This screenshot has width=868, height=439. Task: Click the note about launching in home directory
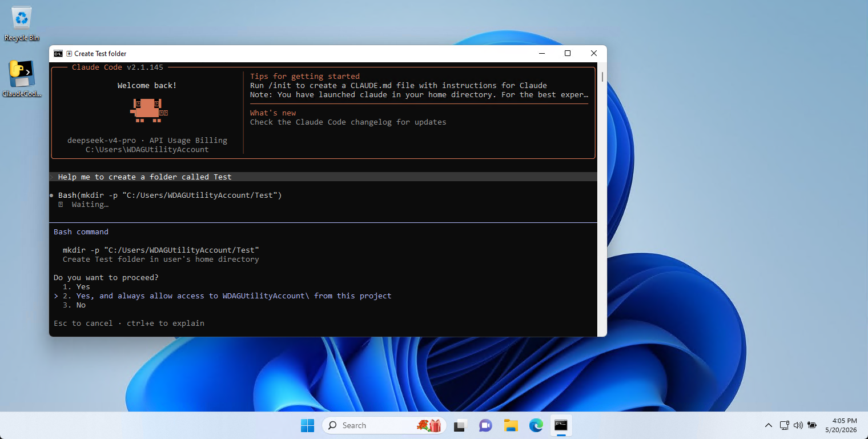click(x=419, y=95)
